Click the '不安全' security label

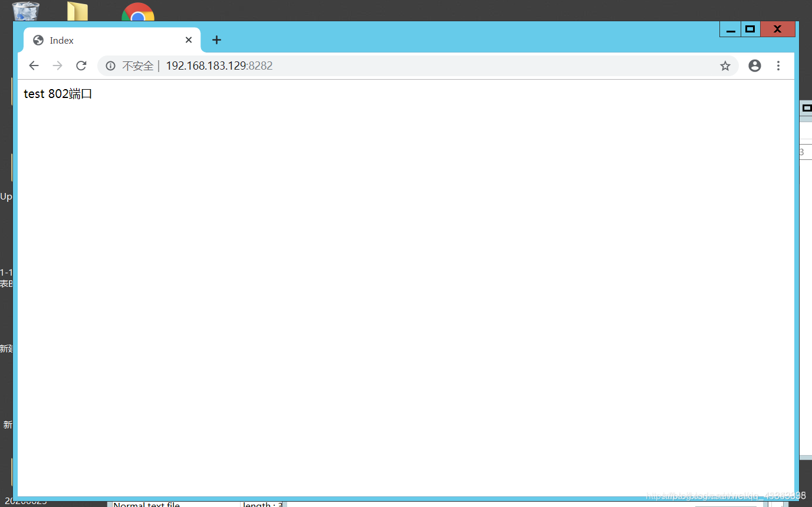click(137, 66)
